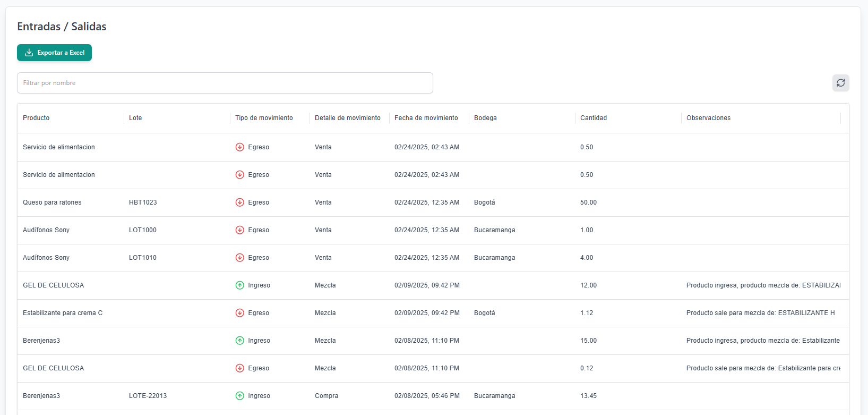Click the 0.12 quantity cell
Image resolution: width=868 pixels, height=415 pixels.
[587, 368]
